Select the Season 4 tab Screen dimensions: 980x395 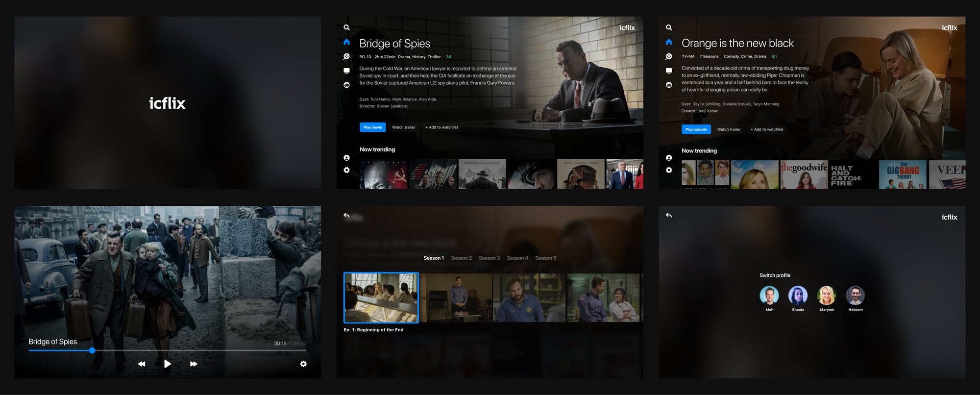pos(517,258)
